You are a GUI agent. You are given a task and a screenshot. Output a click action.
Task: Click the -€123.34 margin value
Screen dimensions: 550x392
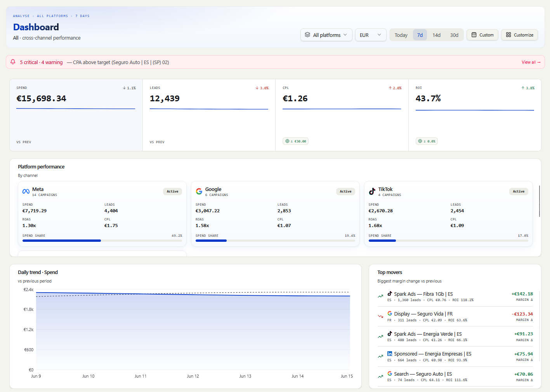(522, 314)
